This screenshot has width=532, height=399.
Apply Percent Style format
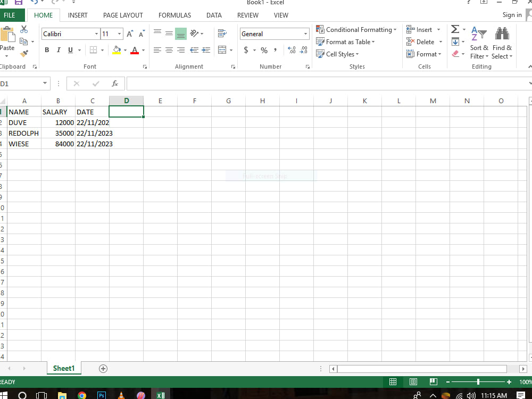pyautogui.click(x=264, y=50)
